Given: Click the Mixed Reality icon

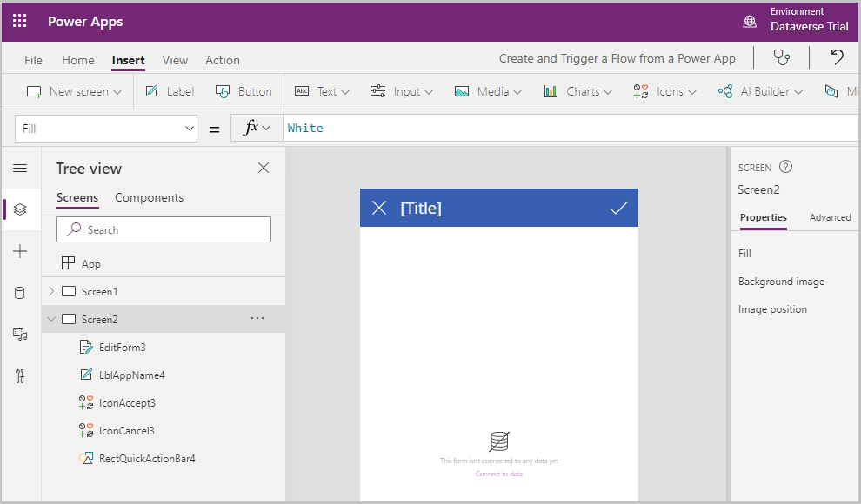Looking at the screenshot, I should point(831,91).
